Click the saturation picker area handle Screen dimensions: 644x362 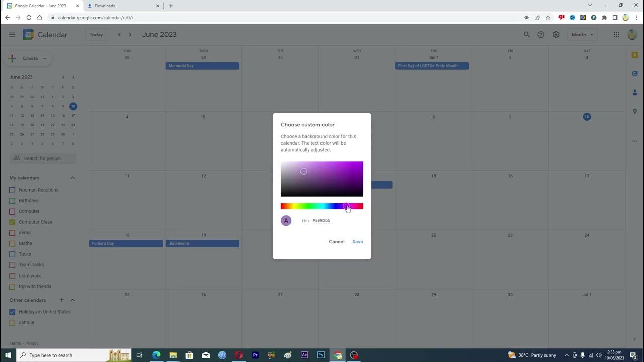tap(304, 172)
